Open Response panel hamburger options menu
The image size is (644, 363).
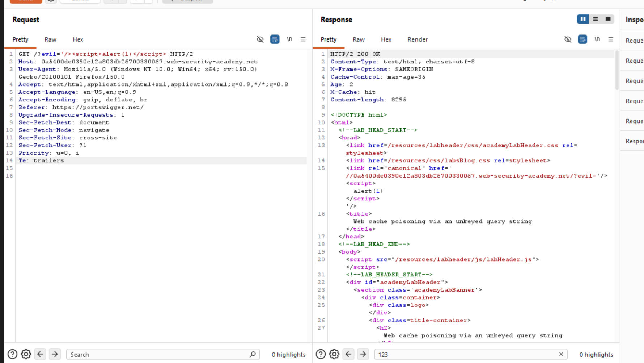pyautogui.click(x=611, y=39)
